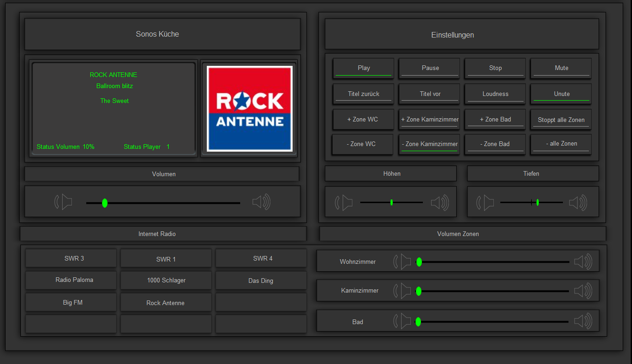Click the Rock Antenne album cover image

click(x=249, y=109)
